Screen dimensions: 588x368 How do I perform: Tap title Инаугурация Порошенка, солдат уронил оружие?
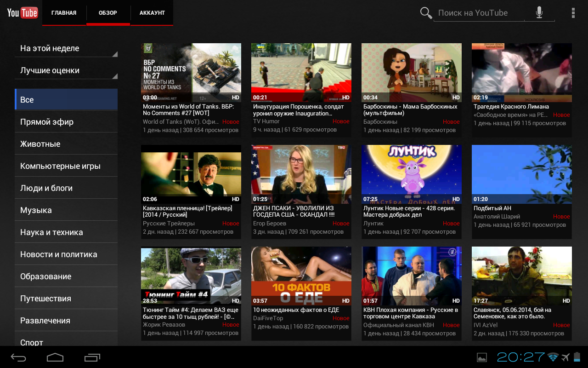pos(299,110)
